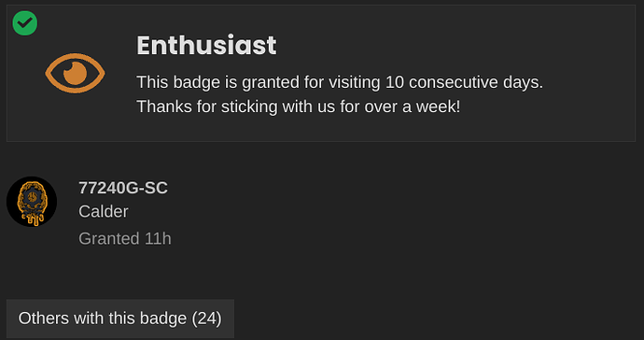Screen dimensions: 644x340
Task: Click the orange outline of eye icon
Action: [50, 74]
